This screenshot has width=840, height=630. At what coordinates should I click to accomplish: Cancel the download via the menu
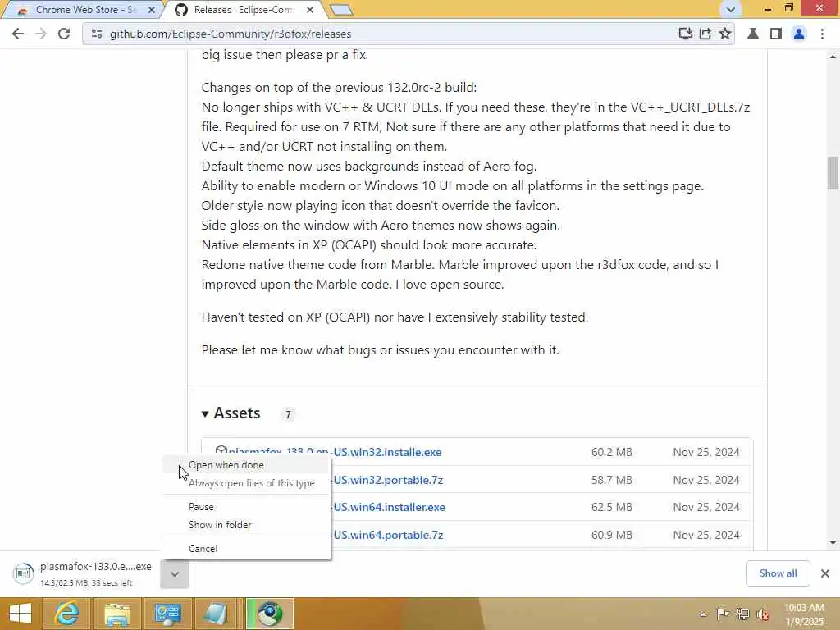click(246, 549)
